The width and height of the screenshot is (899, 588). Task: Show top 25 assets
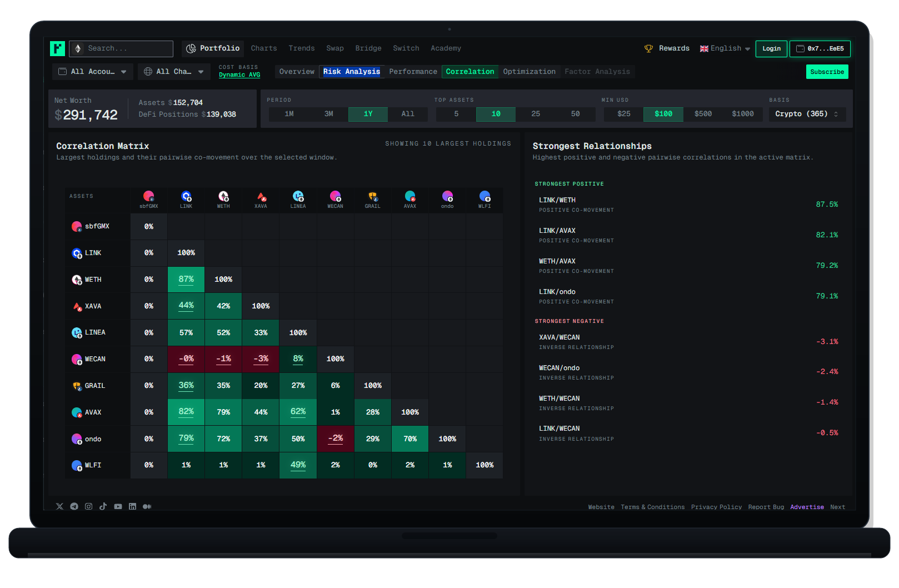(x=536, y=114)
